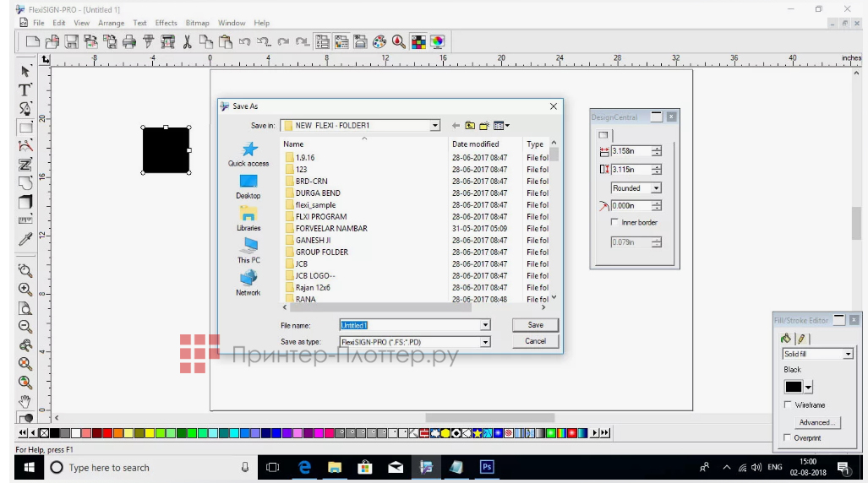Image resolution: width=868 pixels, height=483 pixels.
Task: Select the Text tool in toolbox
Action: [25, 90]
